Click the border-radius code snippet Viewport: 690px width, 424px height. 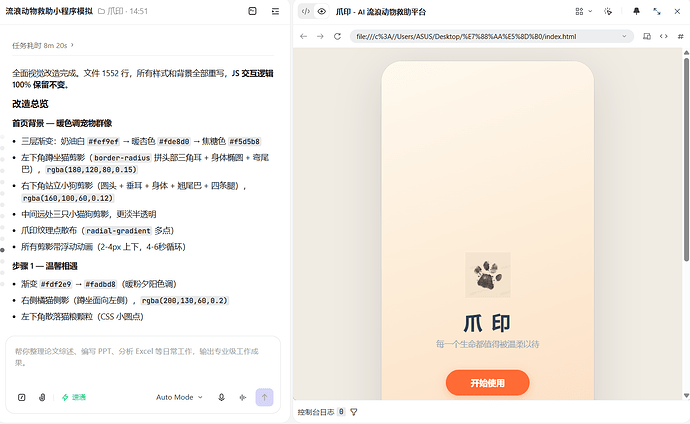click(122, 157)
